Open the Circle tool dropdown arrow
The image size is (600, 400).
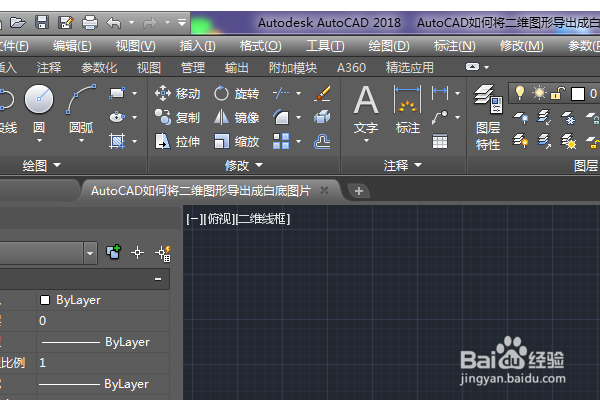click(x=39, y=141)
